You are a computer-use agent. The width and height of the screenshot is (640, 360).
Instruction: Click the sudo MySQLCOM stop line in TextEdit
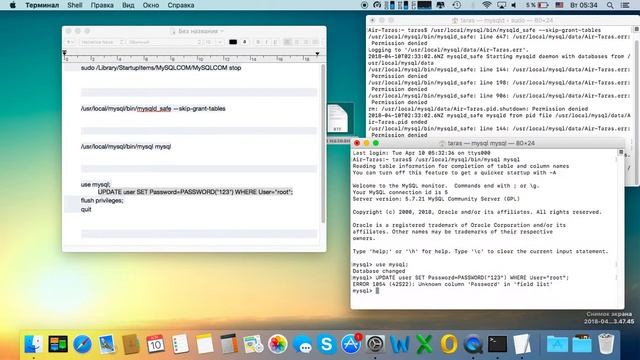pyautogui.click(x=161, y=68)
